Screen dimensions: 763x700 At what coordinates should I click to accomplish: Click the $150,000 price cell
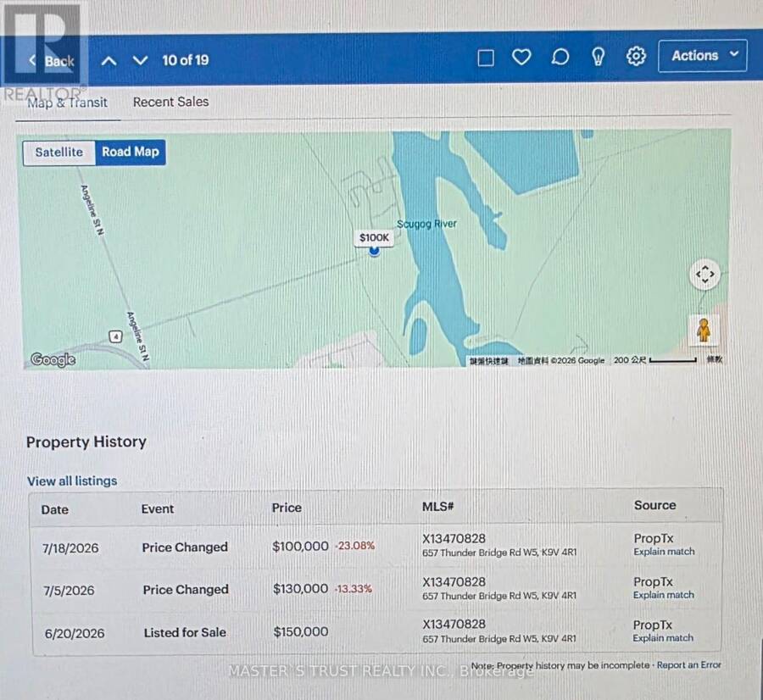tap(301, 631)
